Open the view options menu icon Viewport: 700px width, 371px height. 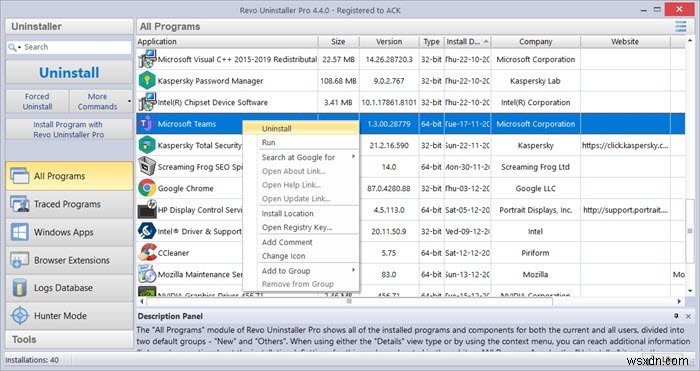(x=681, y=26)
